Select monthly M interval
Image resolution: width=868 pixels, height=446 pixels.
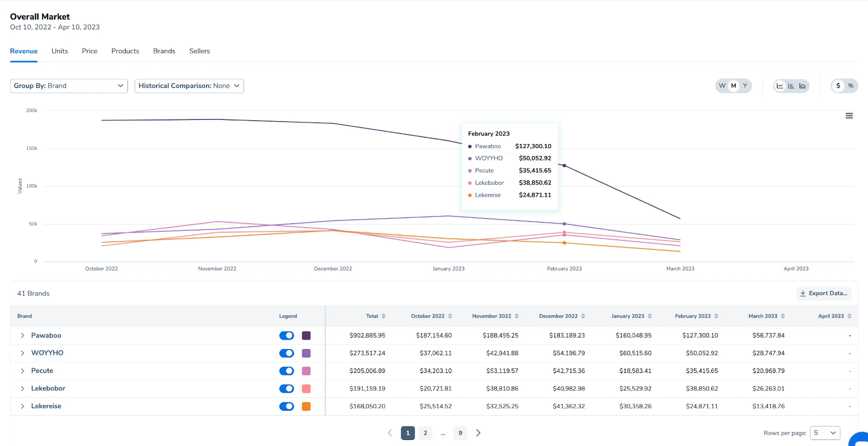coord(733,86)
